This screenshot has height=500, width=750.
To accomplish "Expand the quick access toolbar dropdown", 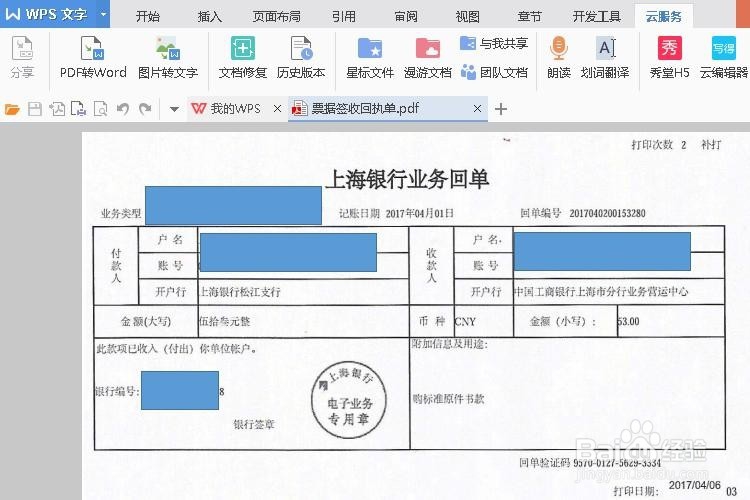I will [x=175, y=110].
